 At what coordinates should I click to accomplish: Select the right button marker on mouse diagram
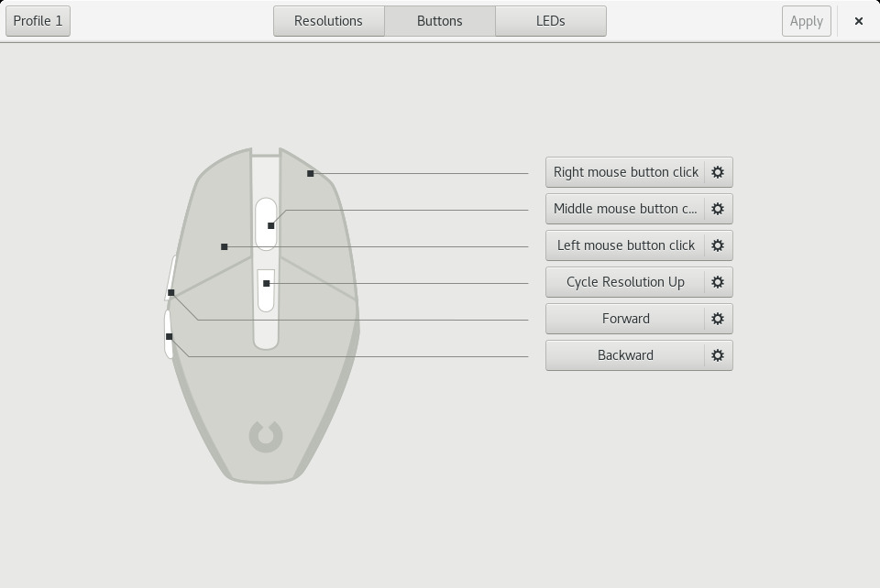click(x=311, y=173)
